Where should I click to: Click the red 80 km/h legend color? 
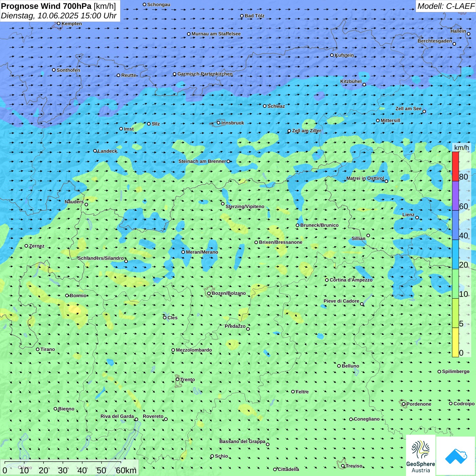(455, 166)
